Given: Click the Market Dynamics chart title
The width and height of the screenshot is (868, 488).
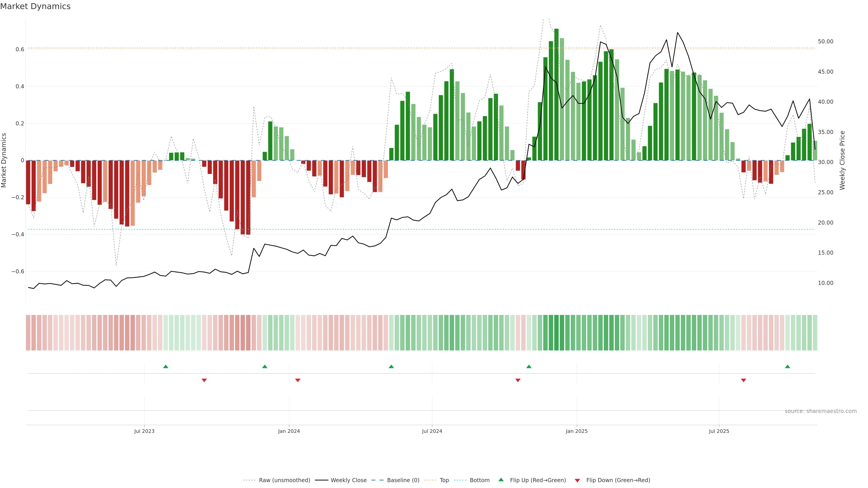Looking at the screenshot, I should [x=35, y=6].
